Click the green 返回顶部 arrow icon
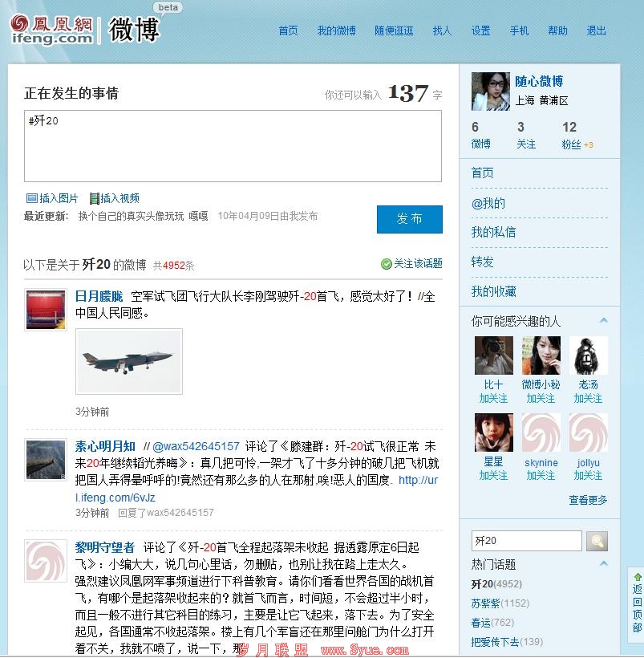 coord(638,577)
